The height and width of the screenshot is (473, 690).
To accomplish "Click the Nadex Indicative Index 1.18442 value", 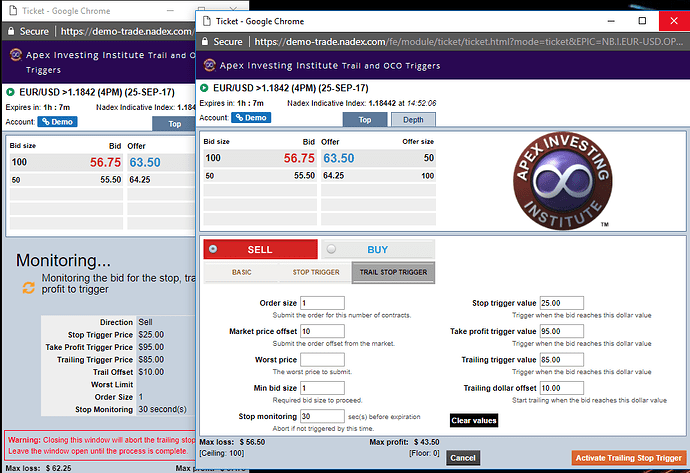I will pyautogui.click(x=382, y=103).
